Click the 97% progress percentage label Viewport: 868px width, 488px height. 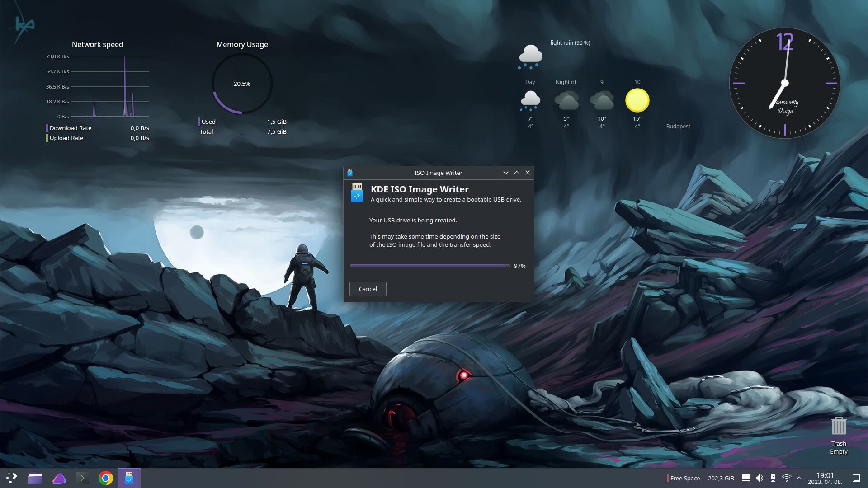click(519, 266)
